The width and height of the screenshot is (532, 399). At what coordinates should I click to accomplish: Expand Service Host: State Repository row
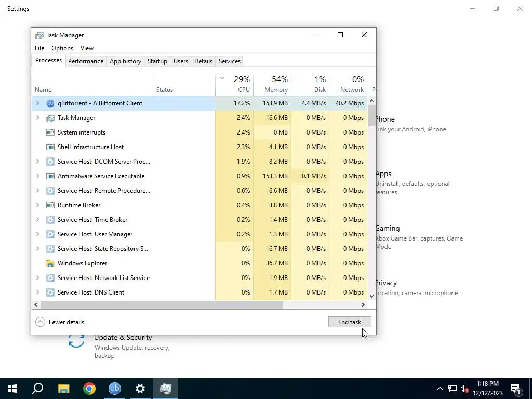[x=37, y=249]
